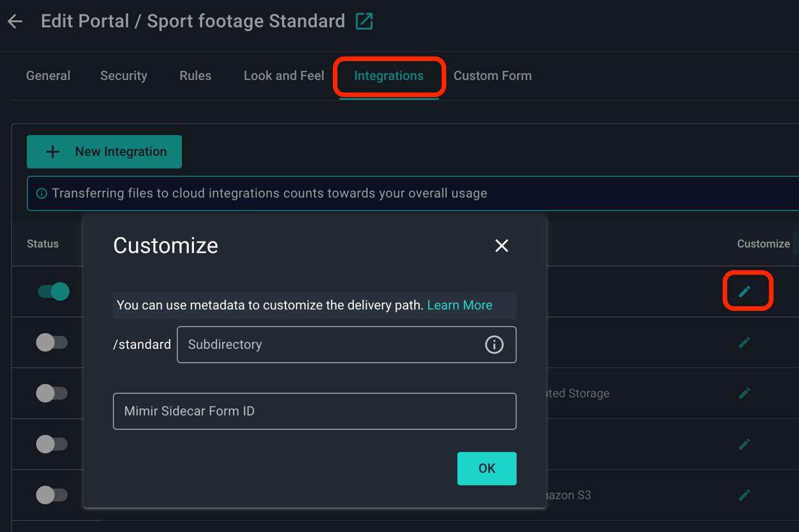Open the Learn More link about delivery paths
This screenshot has width=799, height=532.
[x=459, y=305]
